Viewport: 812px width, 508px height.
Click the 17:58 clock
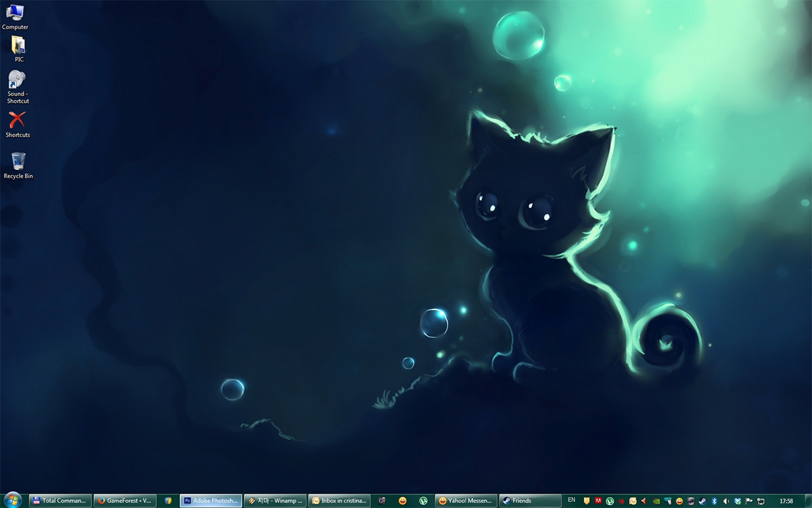(786, 501)
